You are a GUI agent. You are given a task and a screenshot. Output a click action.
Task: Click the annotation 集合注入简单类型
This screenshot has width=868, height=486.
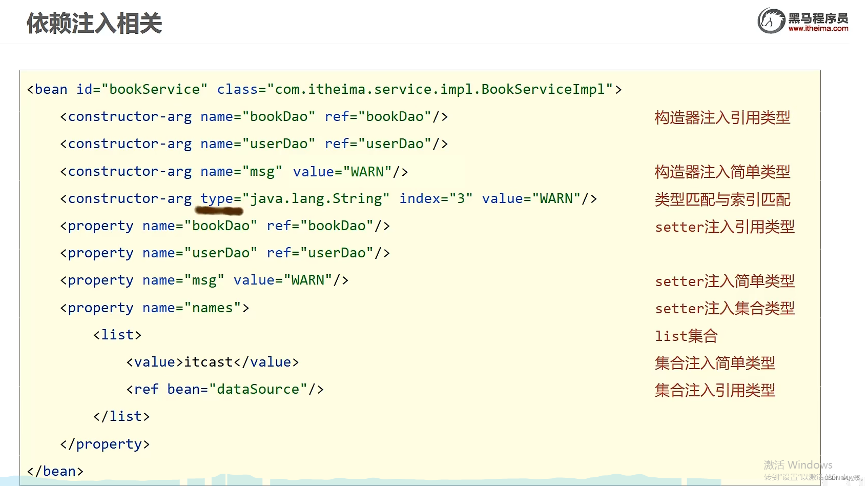pos(715,363)
